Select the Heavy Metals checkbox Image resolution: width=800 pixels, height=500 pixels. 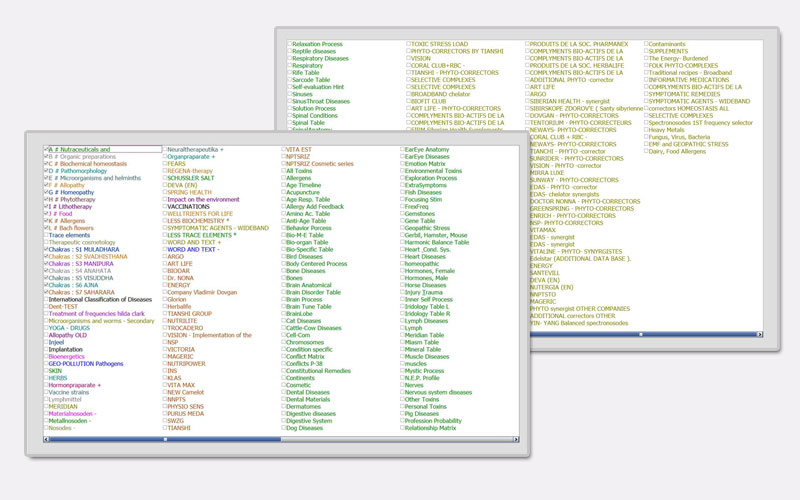click(646, 129)
